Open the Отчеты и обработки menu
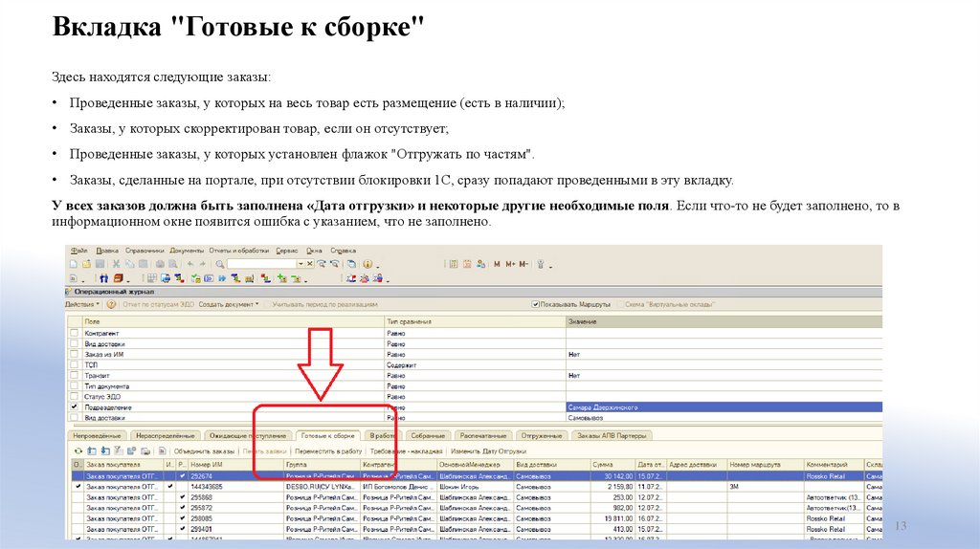 pyautogui.click(x=238, y=251)
